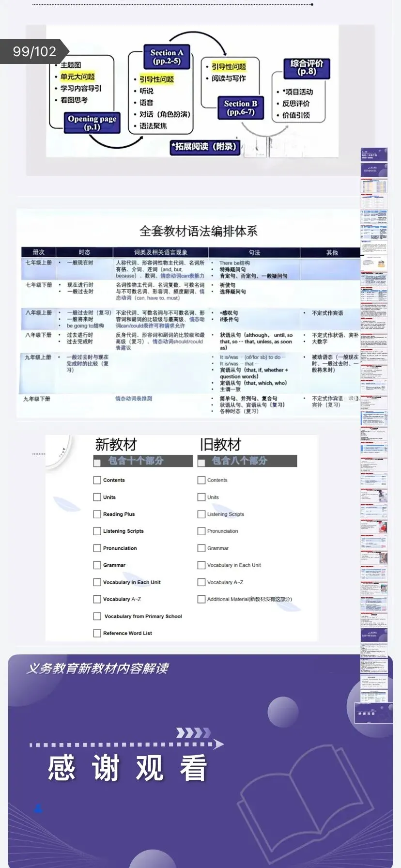401x868 pixels.
Task: Click the 语法聚焦 bullet item
Action: point(153,126)
